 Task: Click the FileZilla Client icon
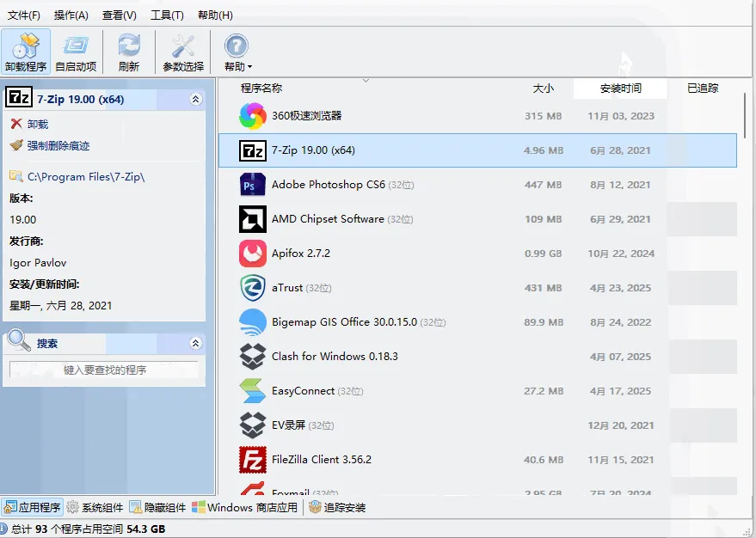click(253, 460)
